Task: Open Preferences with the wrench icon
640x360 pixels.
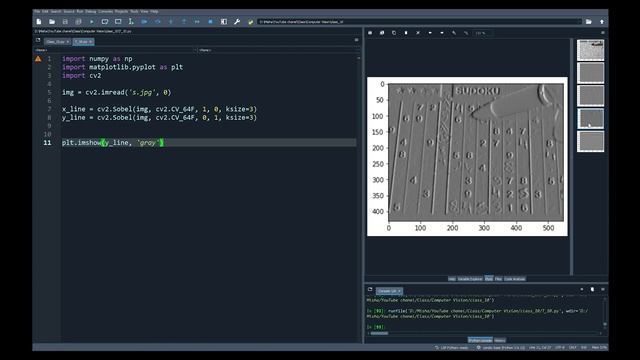Action: point(237,22)
